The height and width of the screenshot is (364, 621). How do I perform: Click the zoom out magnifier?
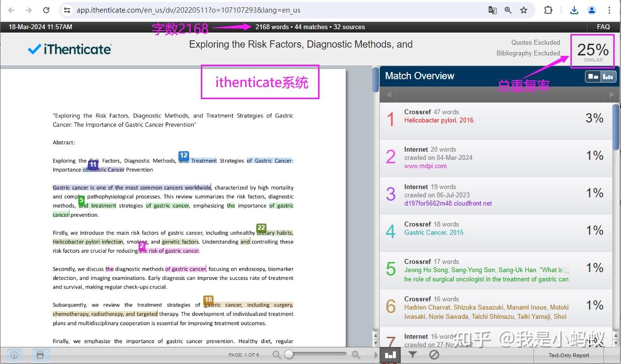pos(277,355)
